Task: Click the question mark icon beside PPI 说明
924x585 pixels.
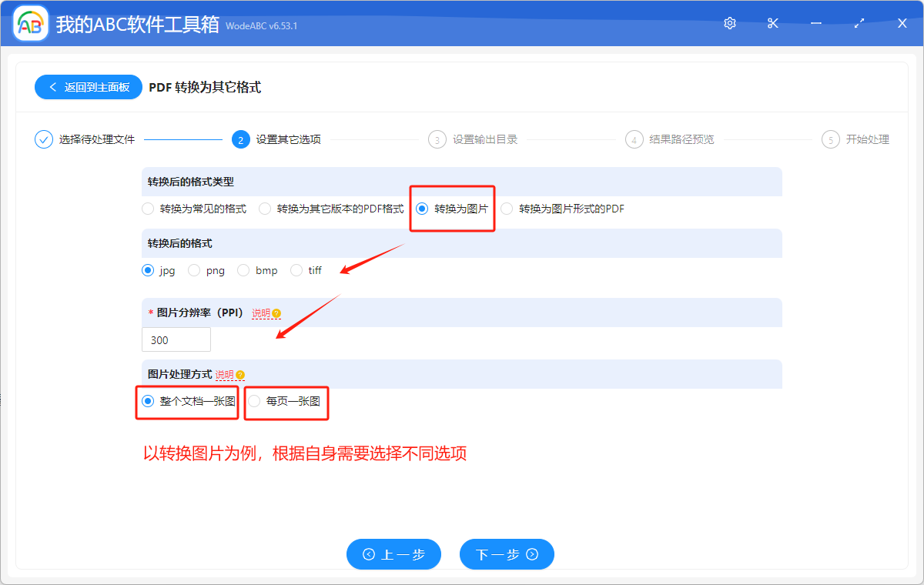Action: point(276,313)
